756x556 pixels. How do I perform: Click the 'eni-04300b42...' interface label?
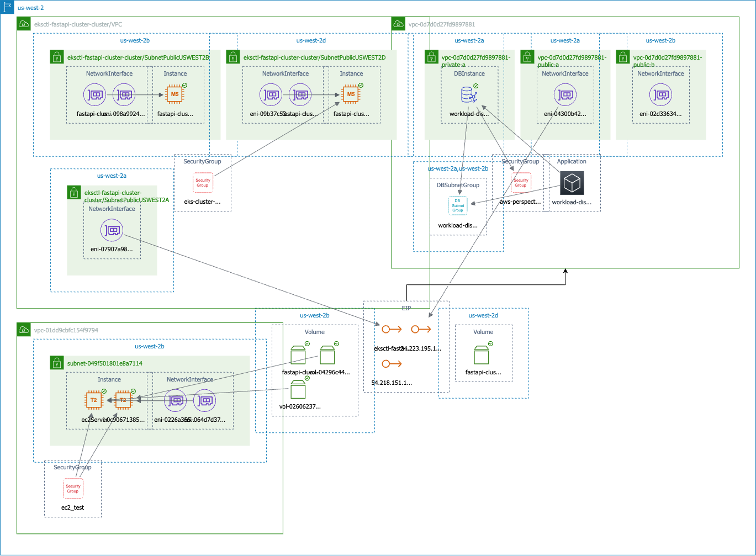pos(565,114)
